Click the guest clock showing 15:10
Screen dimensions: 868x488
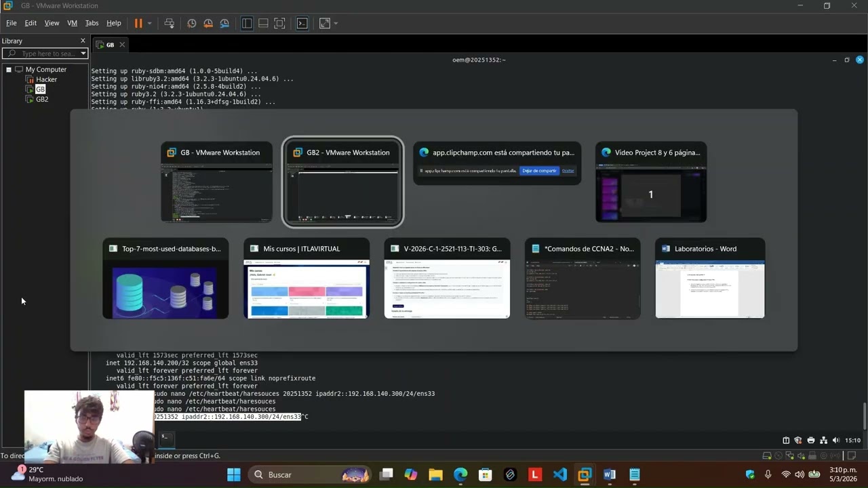point(852,441)
